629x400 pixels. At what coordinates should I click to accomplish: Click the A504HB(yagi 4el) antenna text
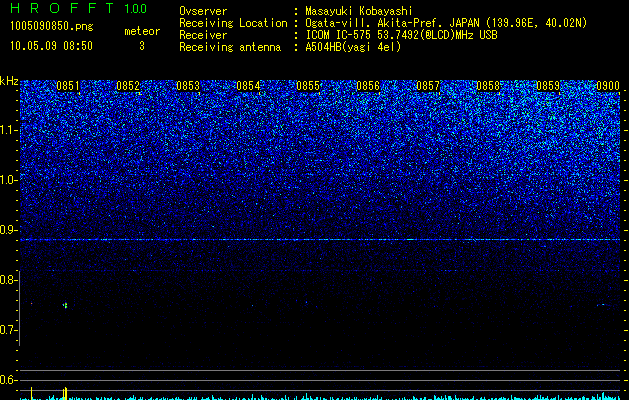pos(353,47)
